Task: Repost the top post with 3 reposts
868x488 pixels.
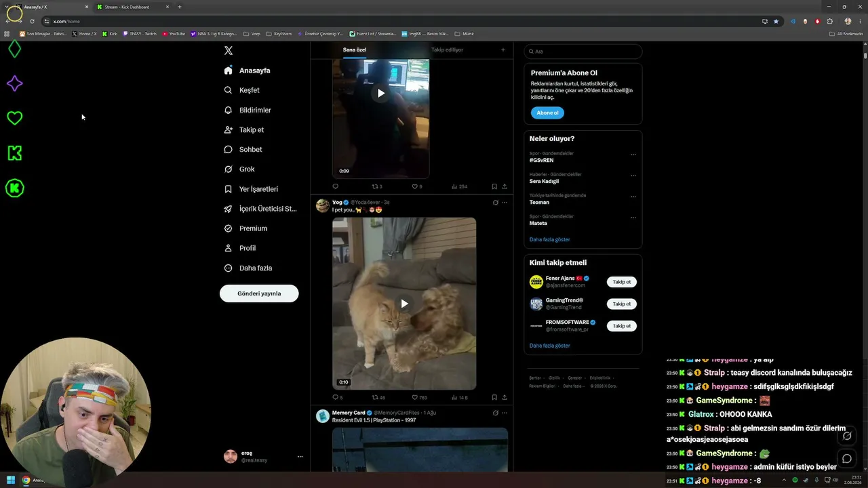Action: [377, 186]
